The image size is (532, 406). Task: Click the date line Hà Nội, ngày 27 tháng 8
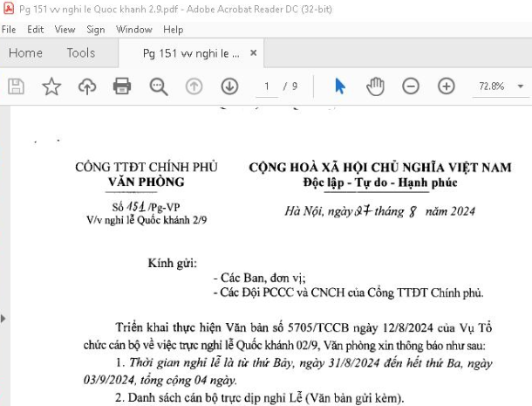[380, 211]
